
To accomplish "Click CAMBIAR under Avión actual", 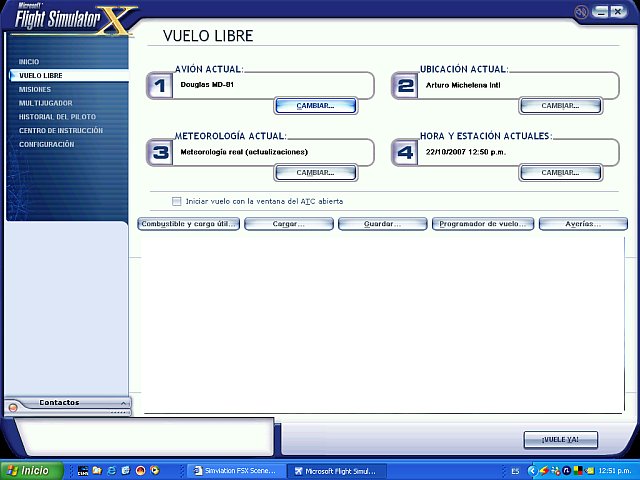I will [316, 106].
